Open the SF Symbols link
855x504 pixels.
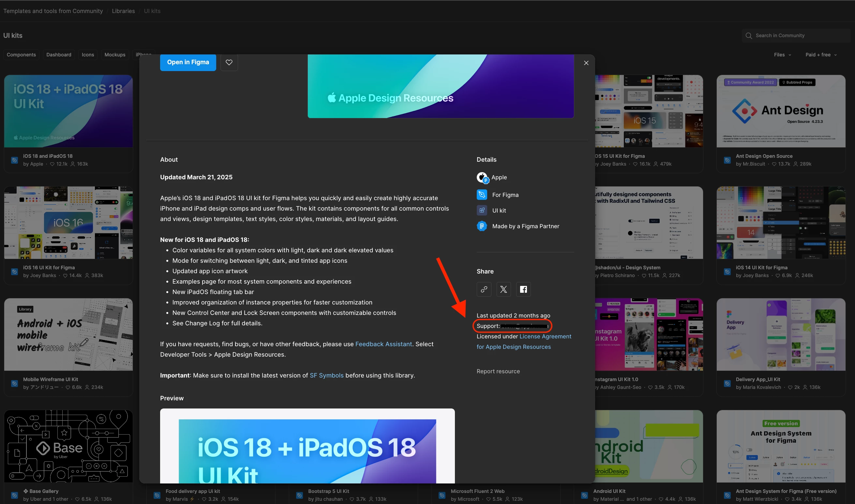pos(326,375)
